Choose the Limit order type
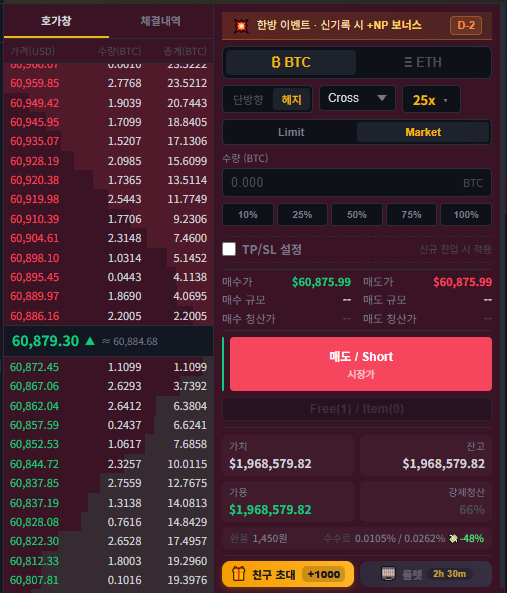The height and width of the screenshot is (593, 507). pos(291,132)
